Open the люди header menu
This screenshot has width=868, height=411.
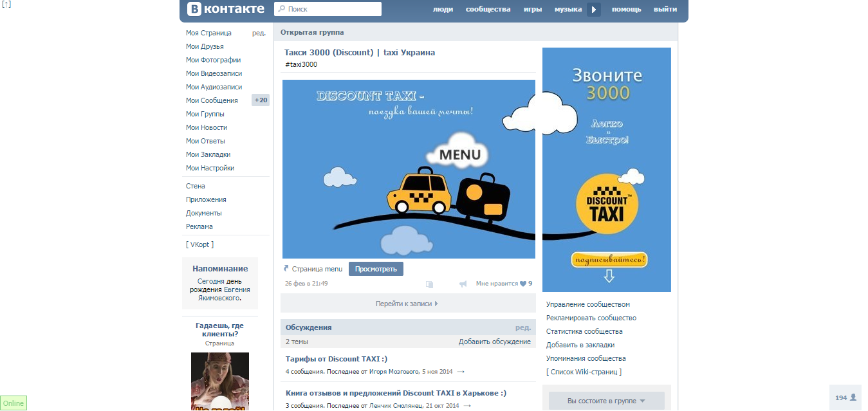[x=443, y=9]
